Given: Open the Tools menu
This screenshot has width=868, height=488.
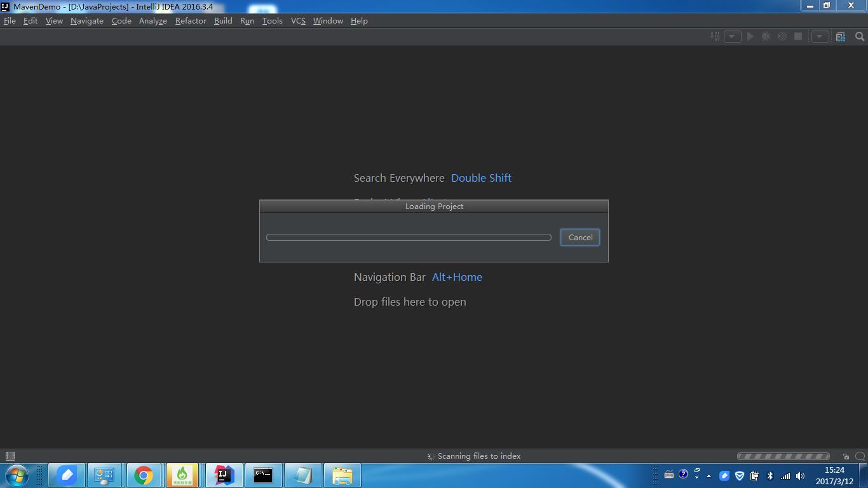Looking at the screenshot, I should [272, 20].
